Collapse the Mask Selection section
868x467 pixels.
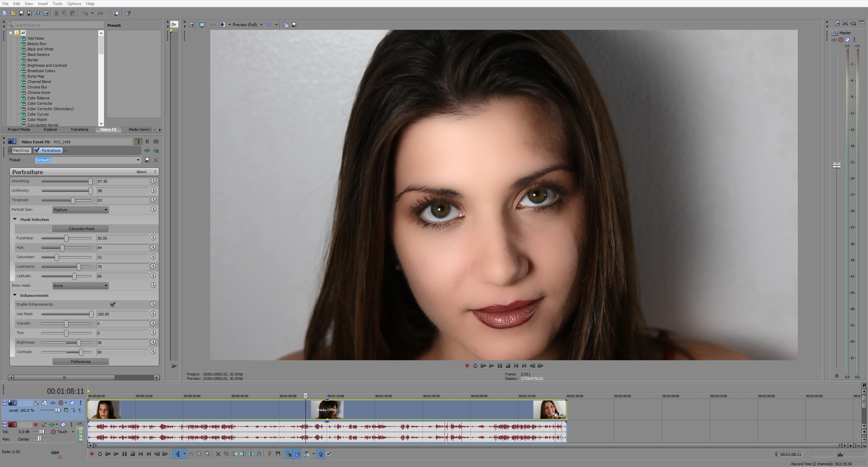point(15,219)
